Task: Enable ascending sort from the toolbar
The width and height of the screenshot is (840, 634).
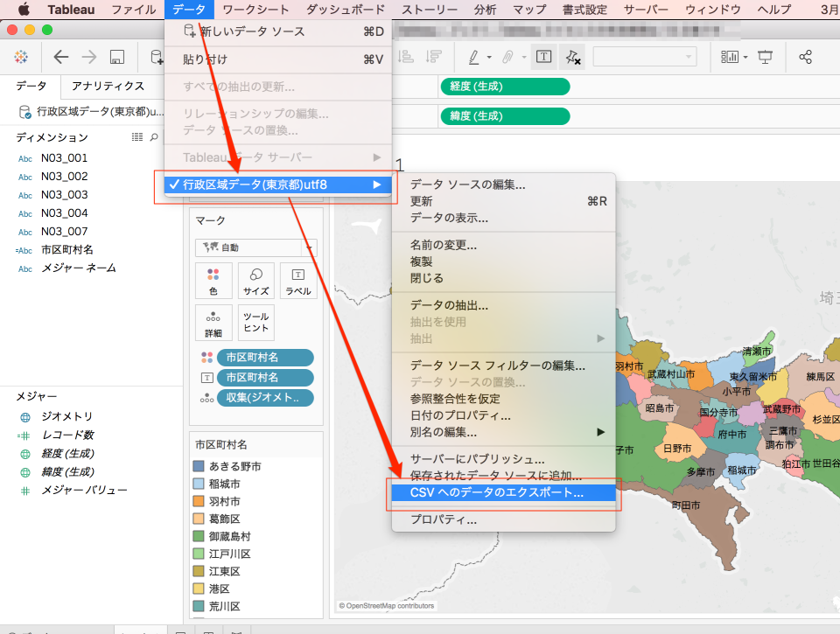Action: tap(404, 56)
